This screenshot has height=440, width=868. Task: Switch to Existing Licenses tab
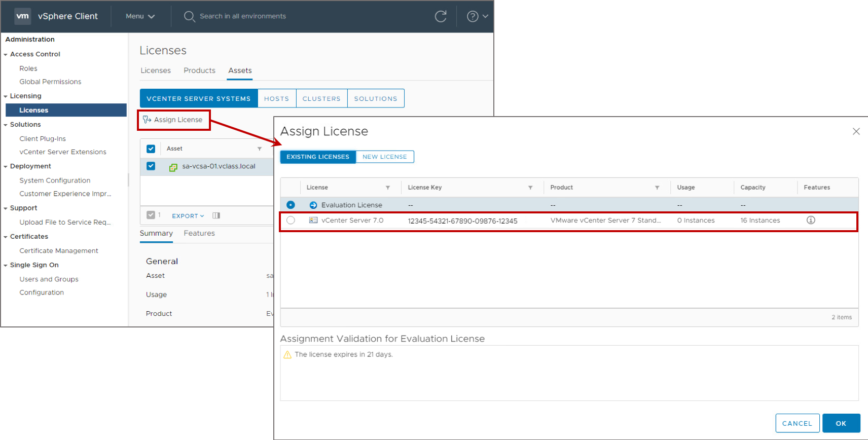tap(318, 157)
